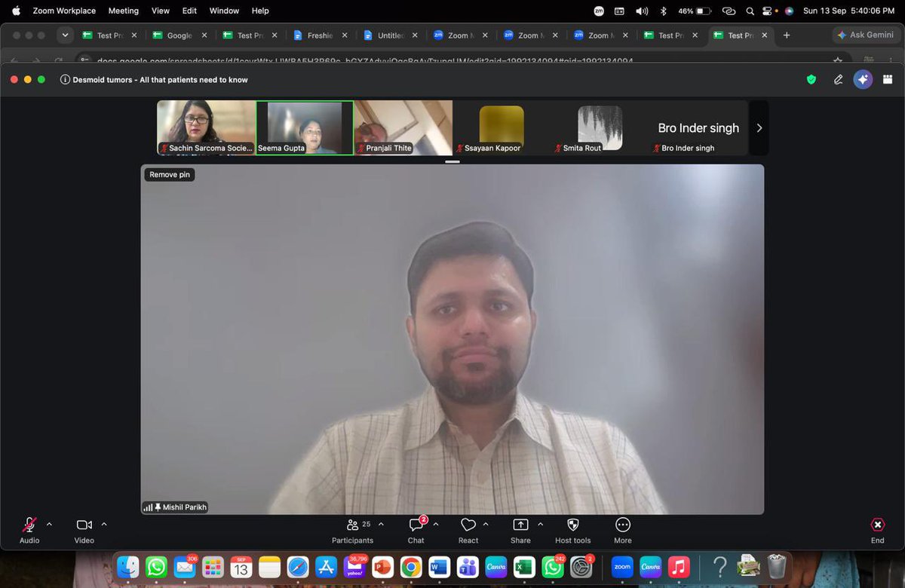The height and width of the screenshot is (588, 905).
Task: Open the AI Companion sparkle icon
Action: tap(863, 79)
